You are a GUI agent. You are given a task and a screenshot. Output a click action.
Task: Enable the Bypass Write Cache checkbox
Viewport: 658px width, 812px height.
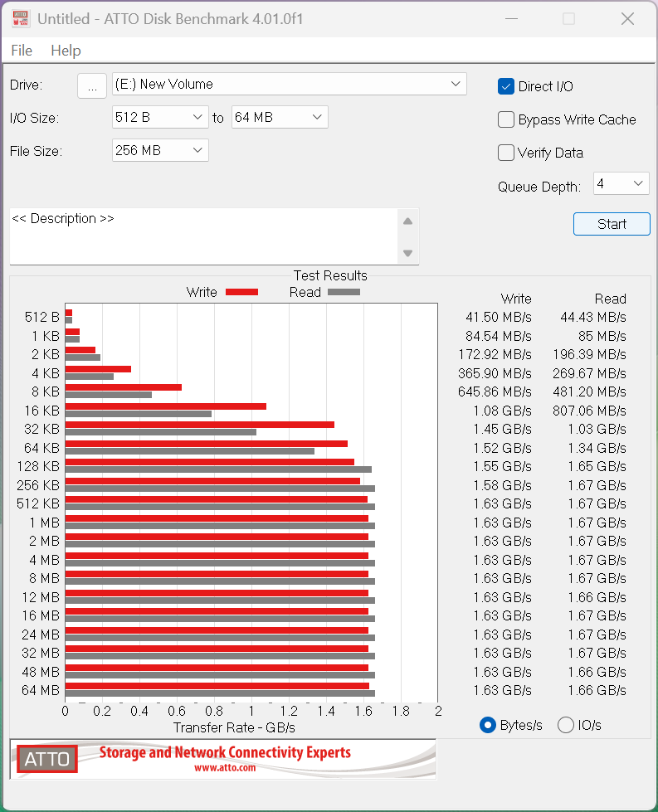pos(506,119)
